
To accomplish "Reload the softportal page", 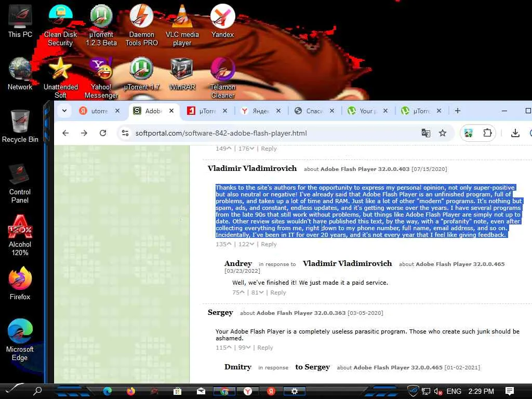I will pos(103,133).
